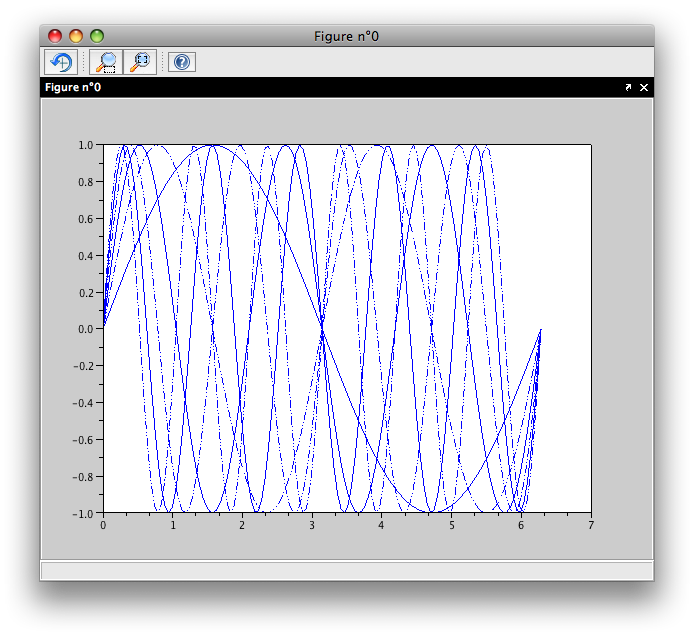Viewport: 694px width, 636px height.
Task: Click the x-axis tick label 3
Action: coord(312,525)
